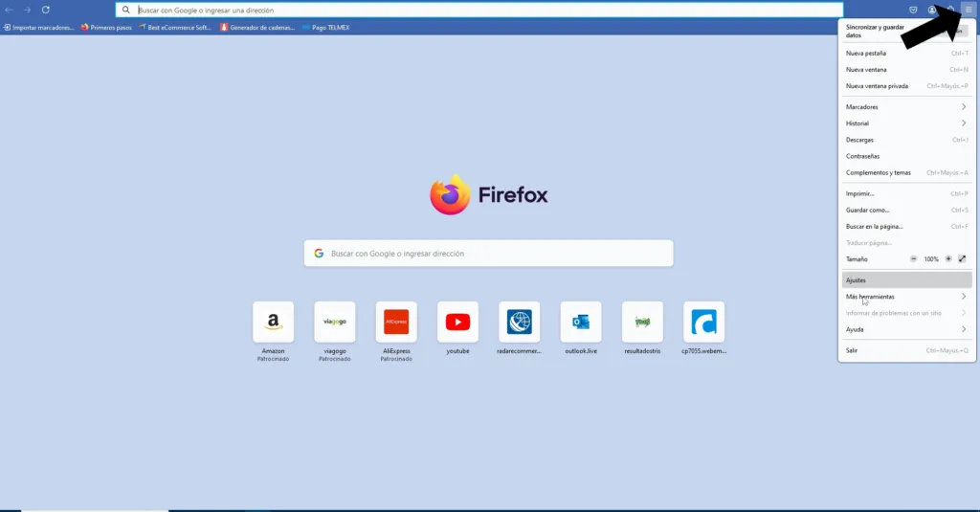Open the Primeros pasos bookmark
Image resolution: width=980 pixels, height=512 pixels.
coord(106,28)
